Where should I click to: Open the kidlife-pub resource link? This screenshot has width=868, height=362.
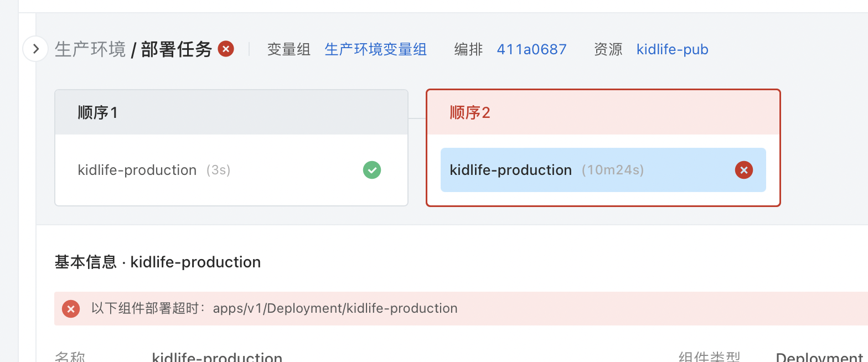(x=672, y=50)
